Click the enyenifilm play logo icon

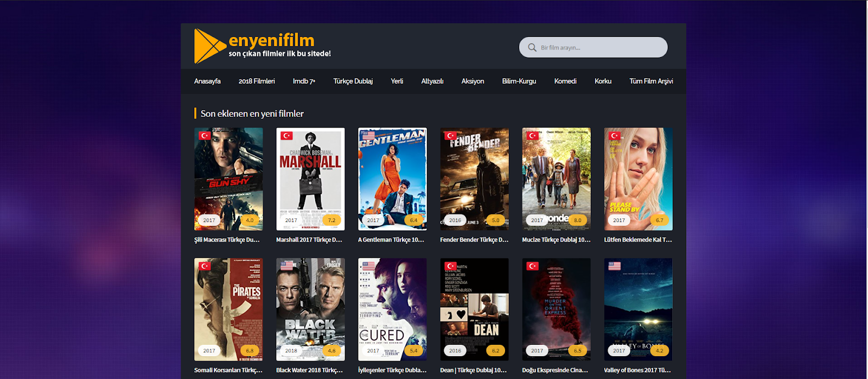(210, 46)
